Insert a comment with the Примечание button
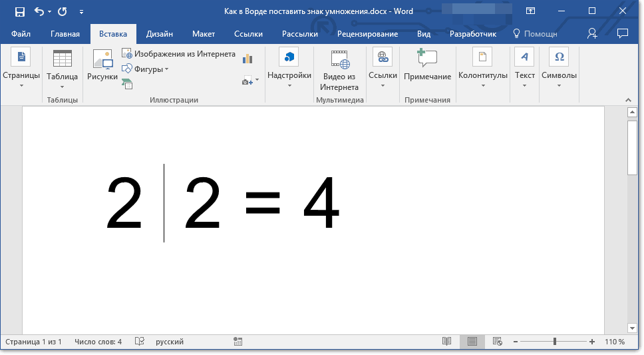 coord(427,66)
